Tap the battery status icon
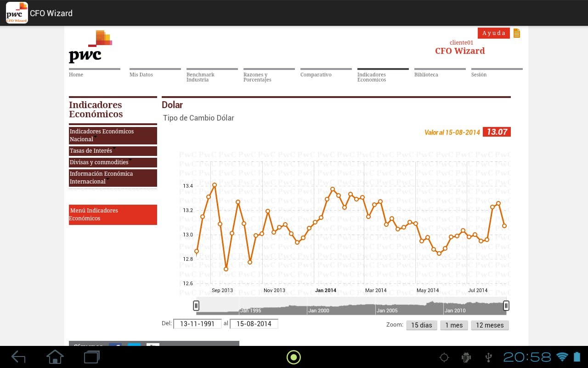 (577, 356)
